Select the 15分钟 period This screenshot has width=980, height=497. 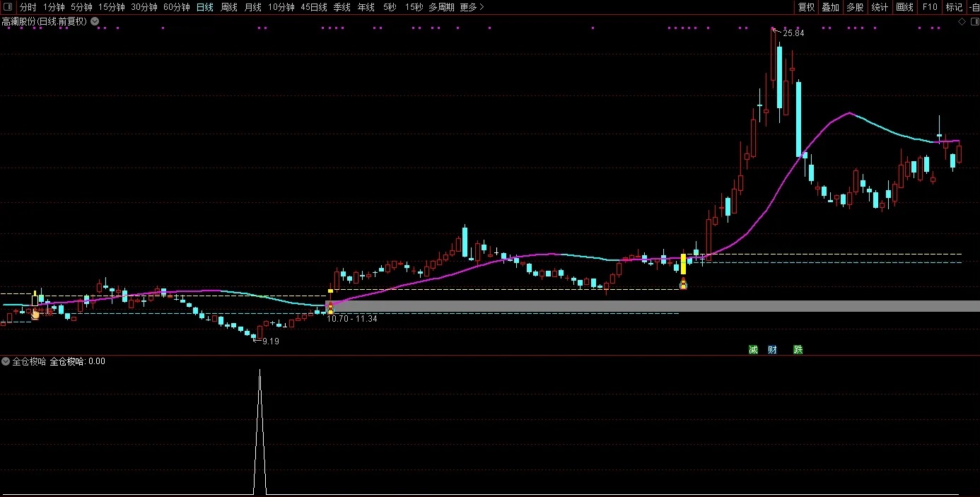click(x=111, y=7)
